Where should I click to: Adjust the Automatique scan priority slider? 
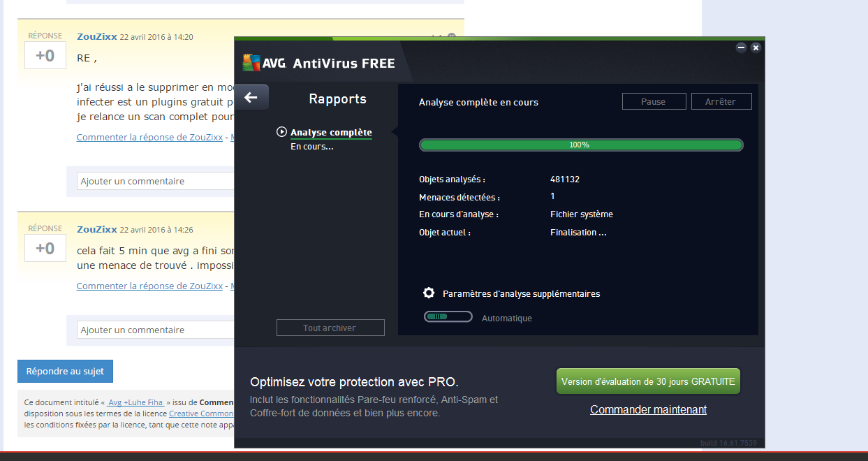(448, 317)
